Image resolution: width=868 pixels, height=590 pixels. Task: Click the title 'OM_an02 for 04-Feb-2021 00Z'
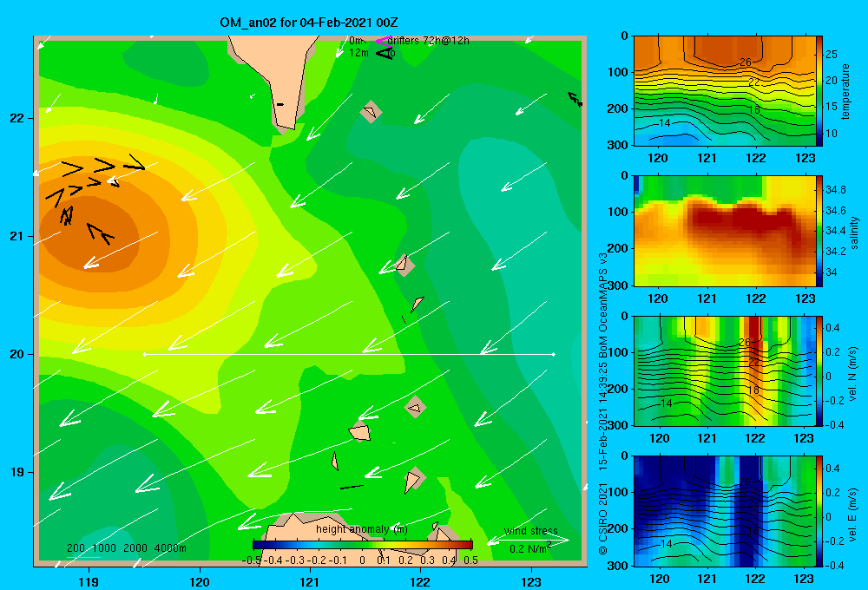point(309,23)
